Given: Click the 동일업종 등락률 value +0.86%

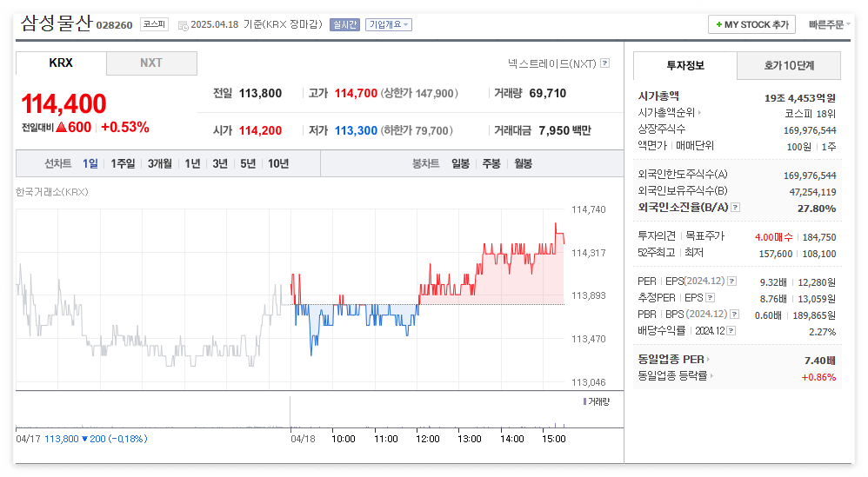Looking at the screenshot, I should point(818,377).
